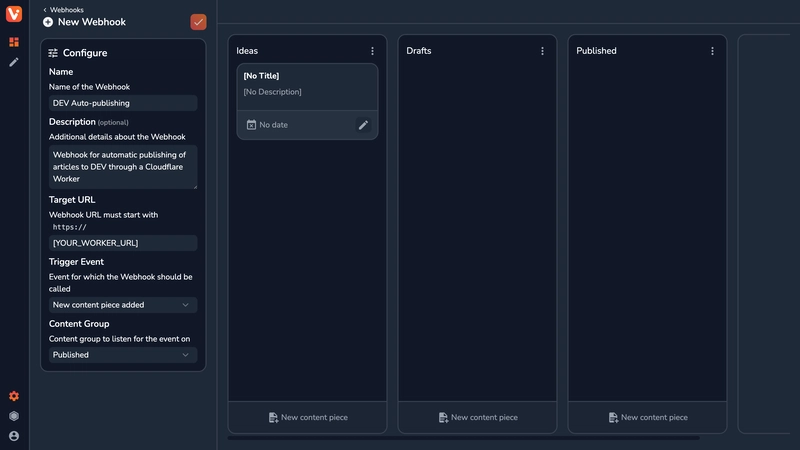Open the user profile icon in sidebar
Image resolution: width=800 pixels, height=450 pixels.
click(14, 436)
